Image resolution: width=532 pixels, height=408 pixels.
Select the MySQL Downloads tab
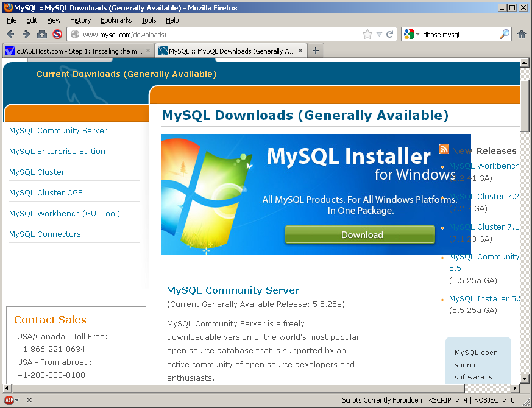point(231,51)
